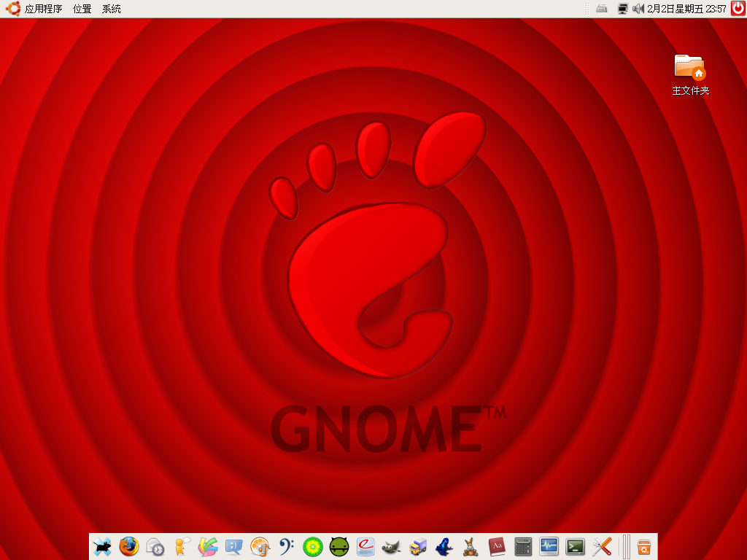The width and height of the screenshot is (747, 560).
Task: Click the Ubuntu logo in top panel
Action: [x=13, y=9]
